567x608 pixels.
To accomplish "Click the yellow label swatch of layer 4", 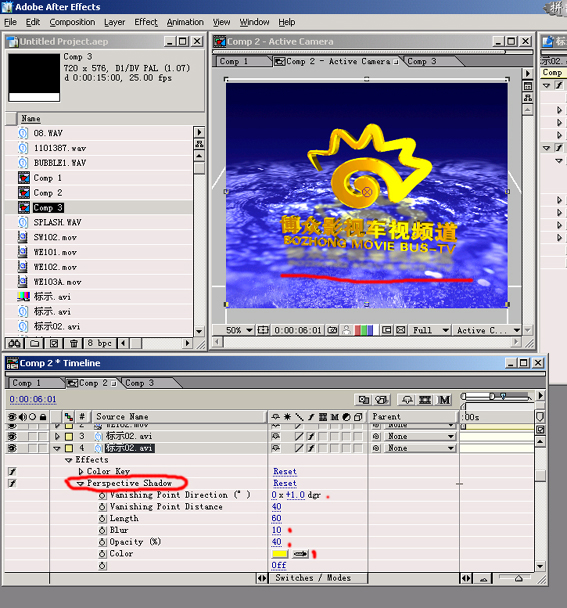I will 69,448.
